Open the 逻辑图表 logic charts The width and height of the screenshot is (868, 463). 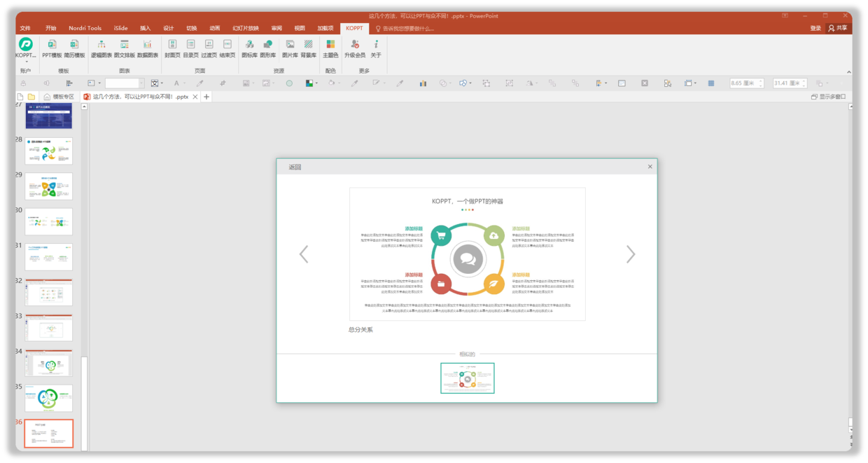pos(101,48)
